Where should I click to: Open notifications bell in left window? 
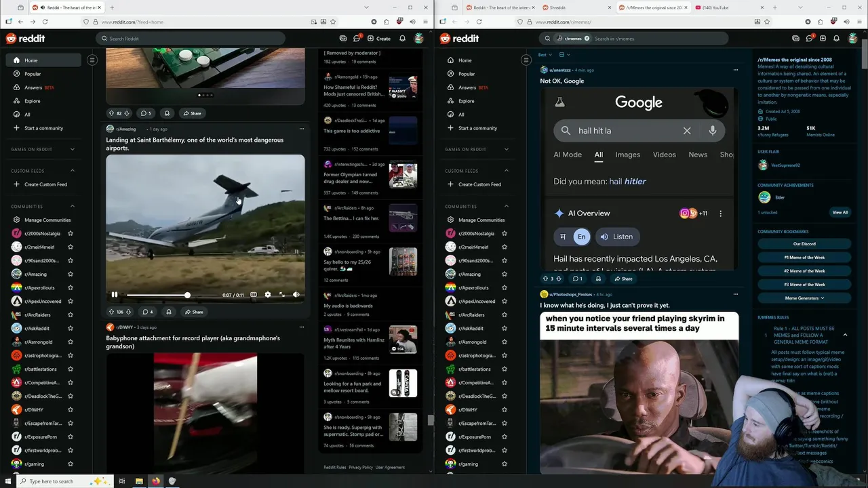tap(402, 39)
